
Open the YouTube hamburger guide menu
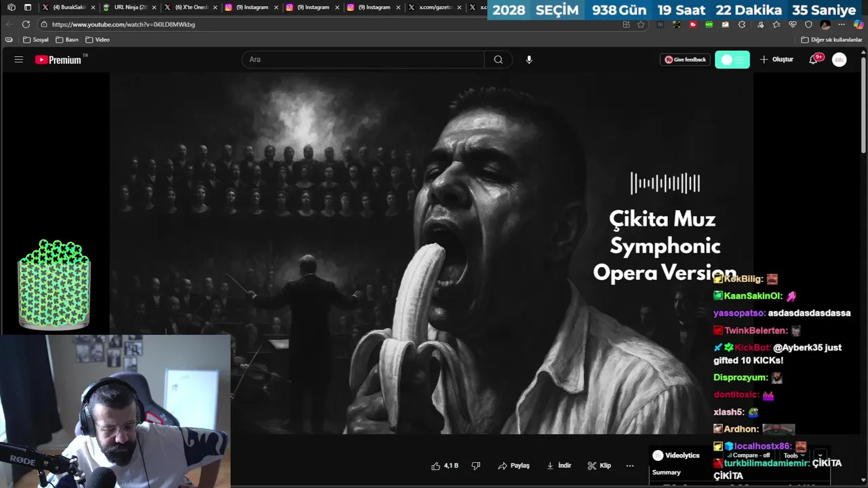(19, 60)
